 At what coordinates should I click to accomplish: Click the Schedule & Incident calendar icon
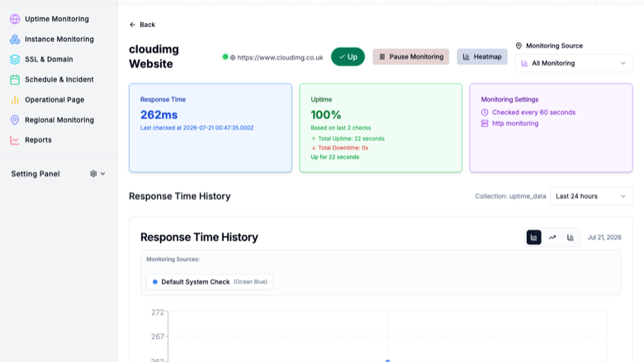15,79
